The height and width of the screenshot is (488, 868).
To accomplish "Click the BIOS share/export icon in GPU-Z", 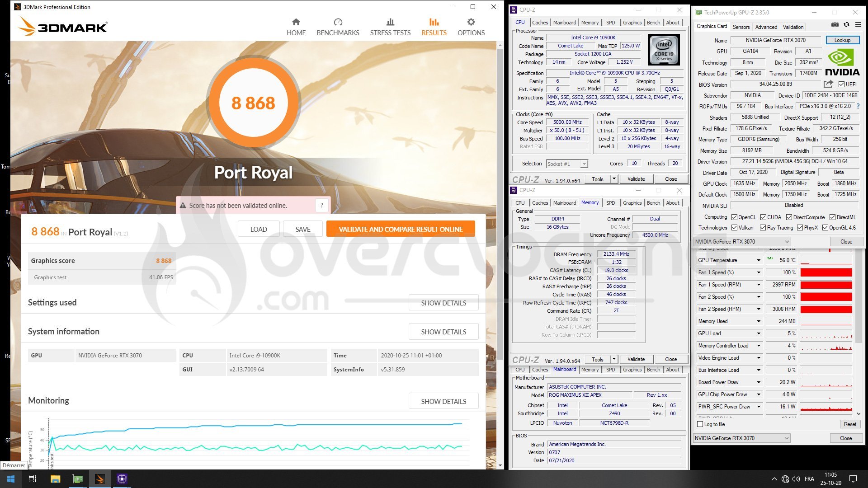I will 828,84.
